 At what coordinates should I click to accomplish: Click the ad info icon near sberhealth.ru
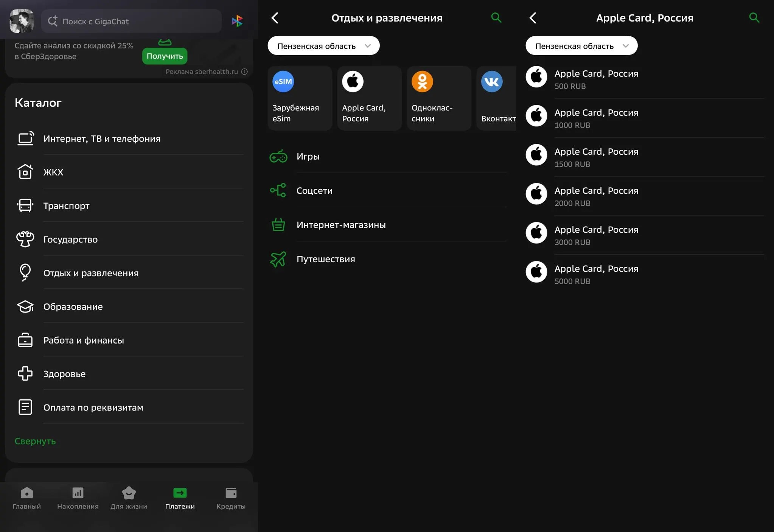244,72
